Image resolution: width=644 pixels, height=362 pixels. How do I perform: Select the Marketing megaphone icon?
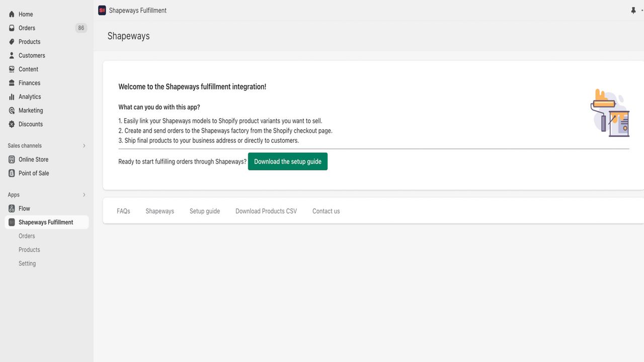(11, 110)
